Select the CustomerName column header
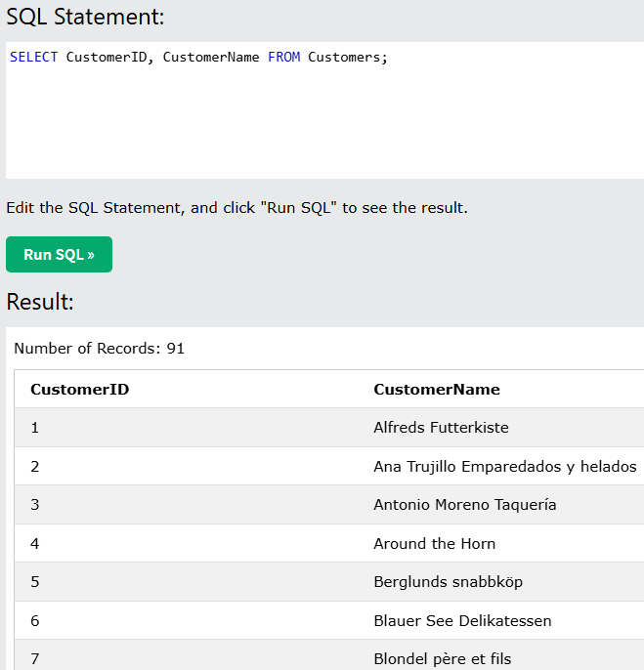 point(437,390)
